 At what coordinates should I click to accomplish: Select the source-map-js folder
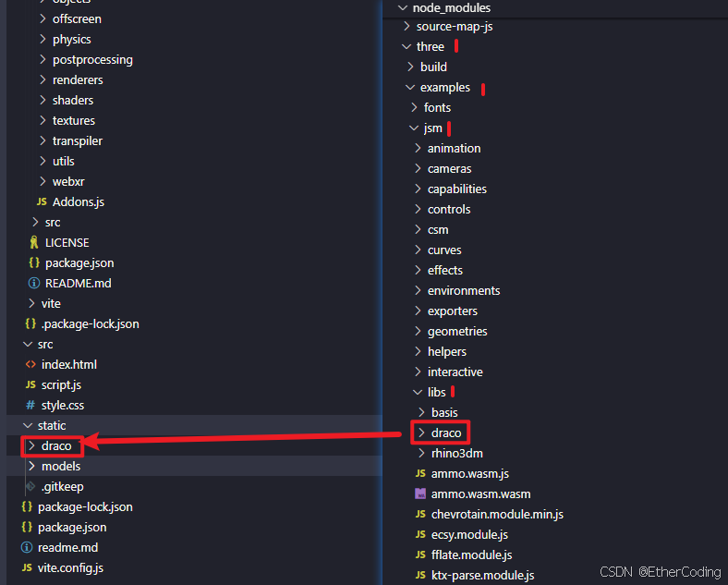[455, 27]
